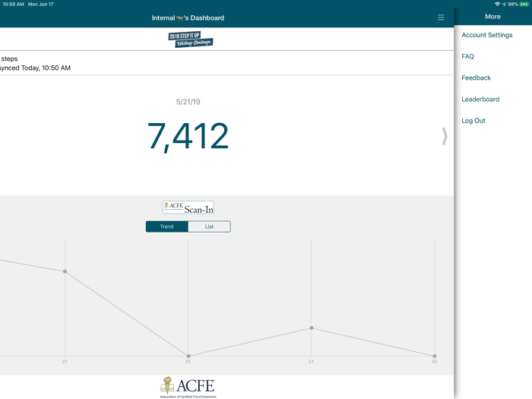Tap the battery indicator icon

(x=524, y=4)
